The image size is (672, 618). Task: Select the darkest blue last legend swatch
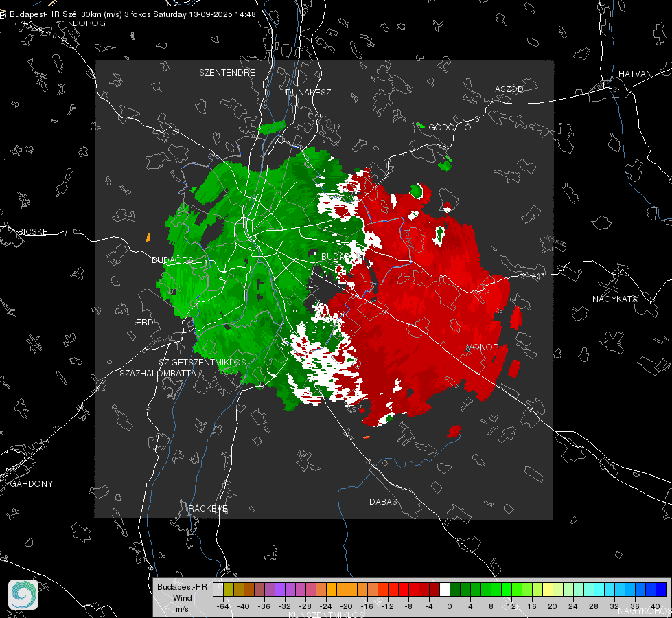coord(661,589)
